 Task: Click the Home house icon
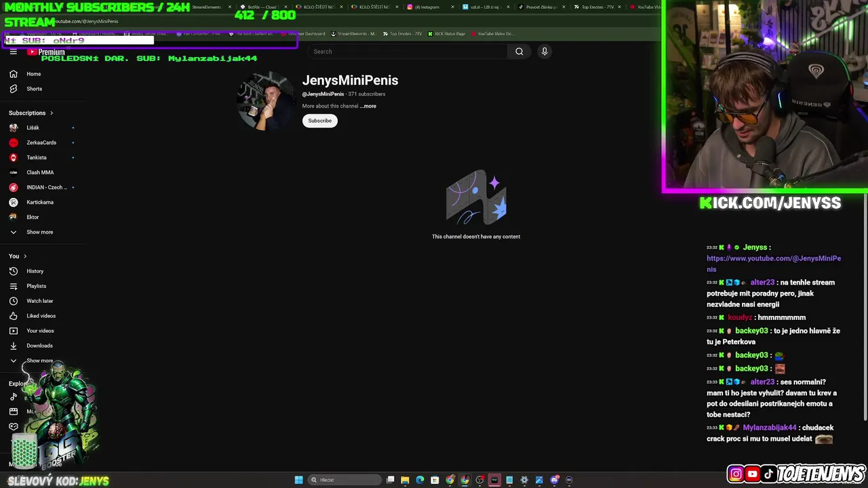[14, 74]
